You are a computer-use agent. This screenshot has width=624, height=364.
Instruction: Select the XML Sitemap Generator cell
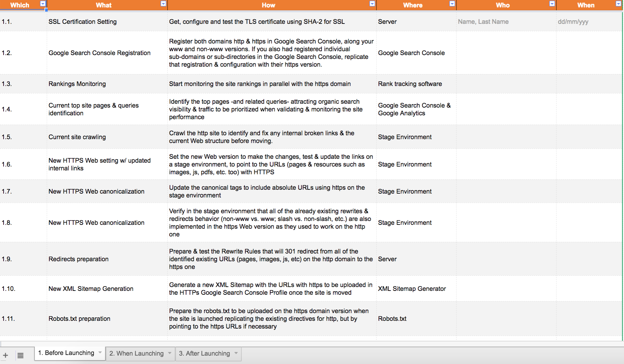coord(416,289)
